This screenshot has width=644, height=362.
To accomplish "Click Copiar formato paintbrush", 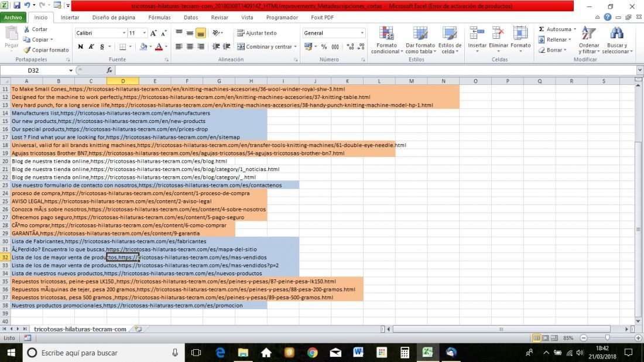I will coord(46,50).
